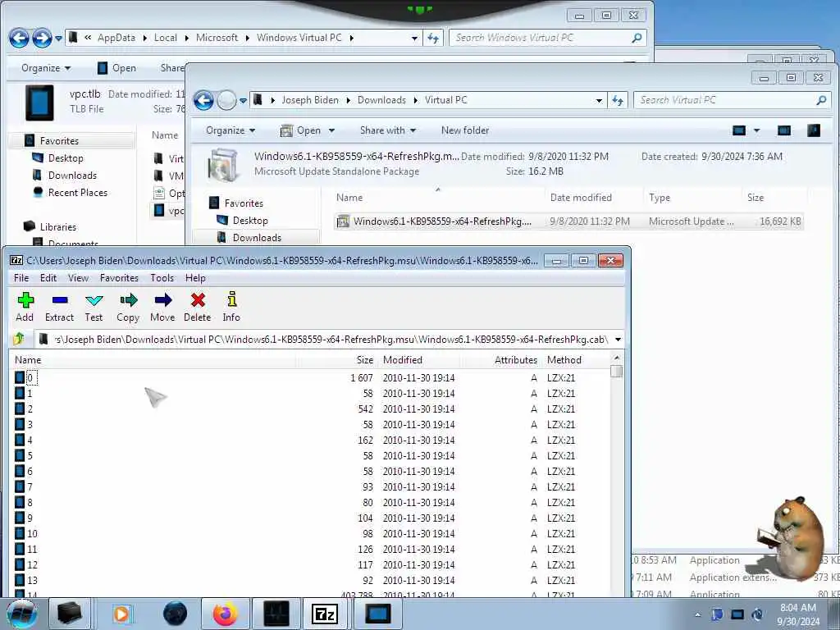The image size is (840, 630).
Task: Open Downloads in Virtual PC window sidebar
Action: click(x=257, y=238)
